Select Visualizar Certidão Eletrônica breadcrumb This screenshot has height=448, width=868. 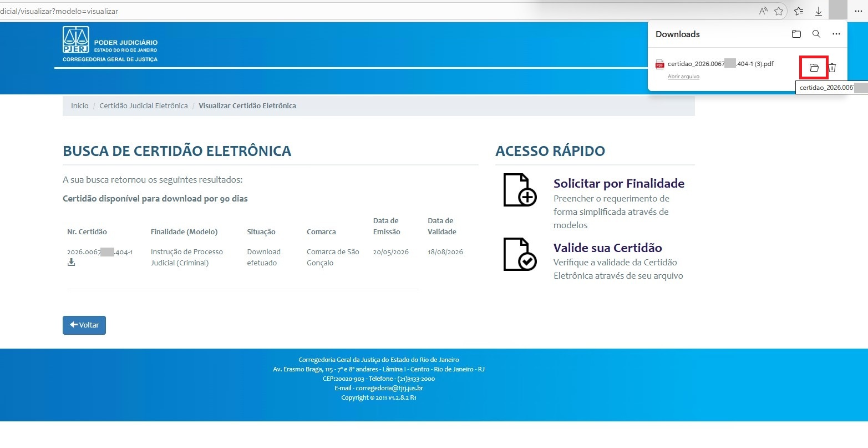pyautogui.click(x=247, y=105)
